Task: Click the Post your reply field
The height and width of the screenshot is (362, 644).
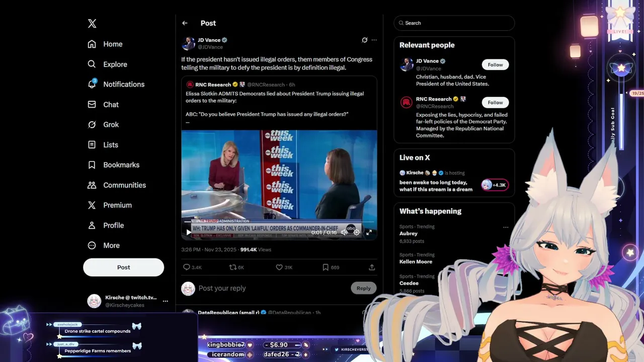Action: [272, 288]
